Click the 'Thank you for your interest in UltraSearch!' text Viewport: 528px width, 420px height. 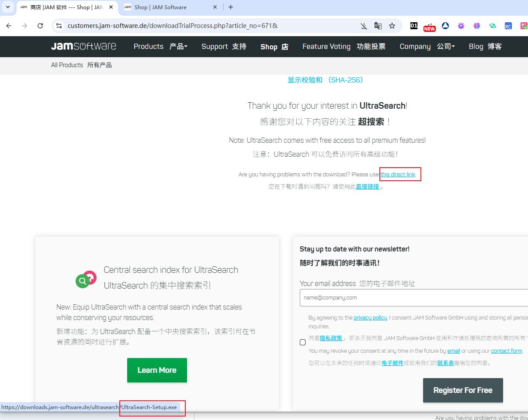[327, 106]
